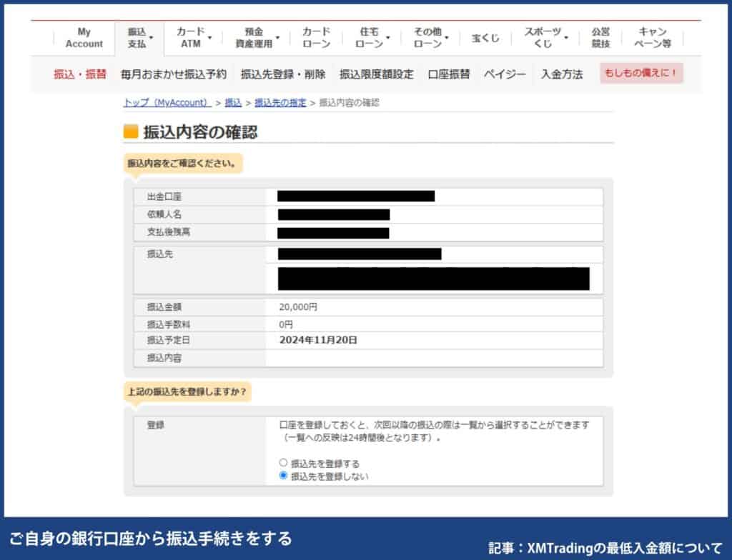Click the orange square heading icon

(x=131, y=131)
